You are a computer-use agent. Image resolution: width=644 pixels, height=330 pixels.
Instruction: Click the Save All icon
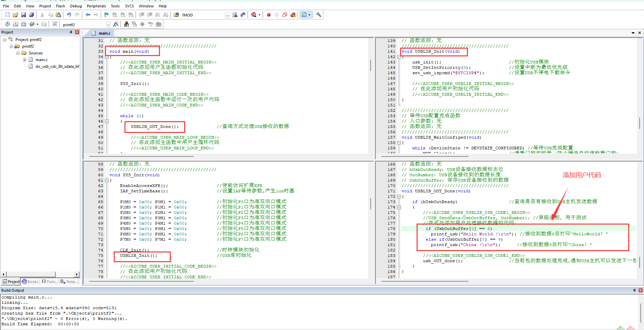click(32, 15)
